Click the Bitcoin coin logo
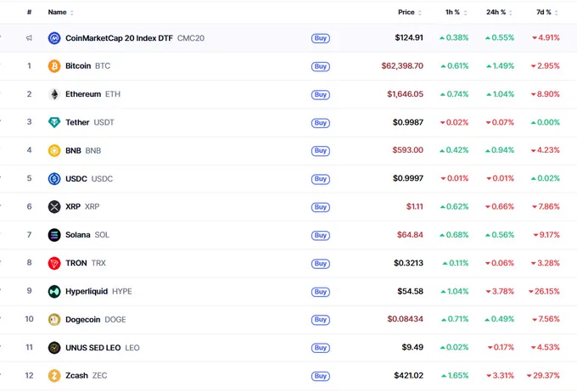Image resolution: width=577 pixels, height=392 pixels. (x=54, y=66)
